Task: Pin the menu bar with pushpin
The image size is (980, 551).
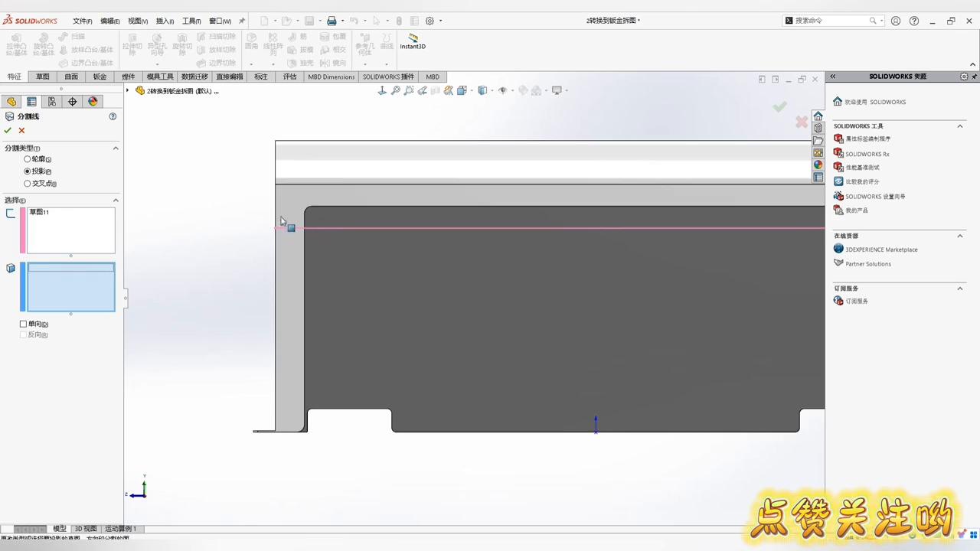Action: coord(242,21)
